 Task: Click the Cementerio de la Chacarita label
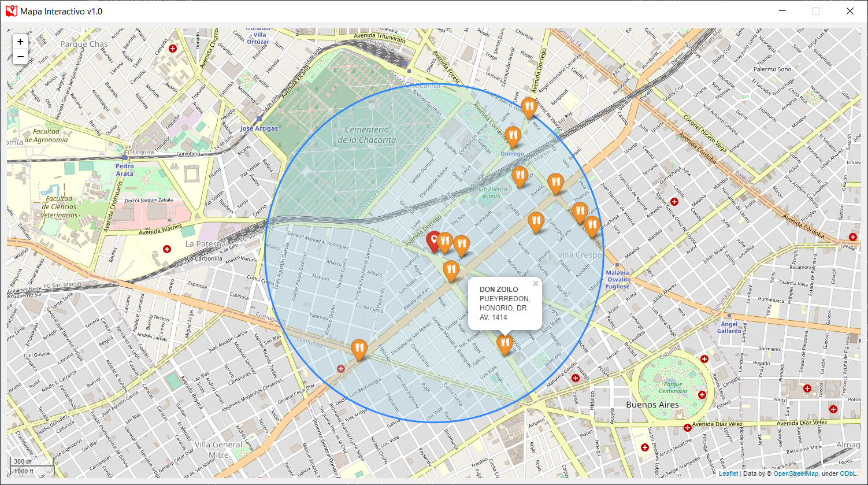click(x=367, y=135)
